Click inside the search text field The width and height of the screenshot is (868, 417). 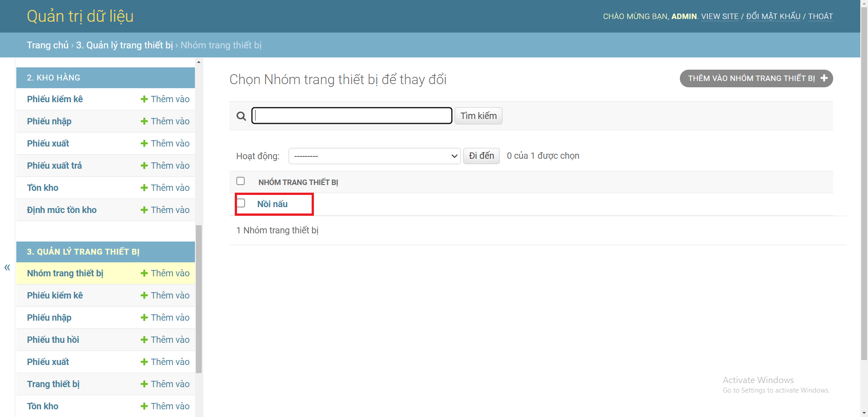click(x=351, y=115)
